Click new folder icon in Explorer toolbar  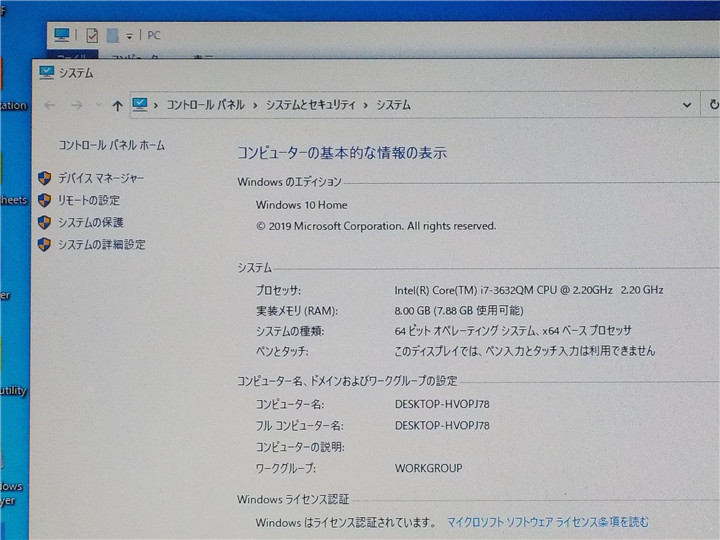click(x=112, y=35)
